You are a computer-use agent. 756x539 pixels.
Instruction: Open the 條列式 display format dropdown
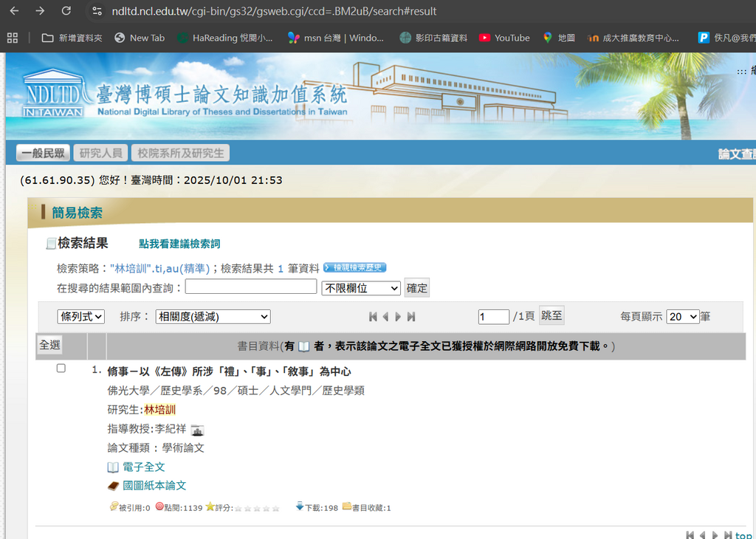[81, 317]
